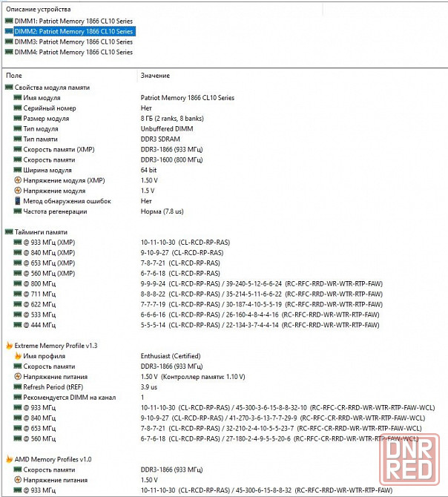Click the icon beside '@ 840 МГц (XMP)'

click(18, 252)
